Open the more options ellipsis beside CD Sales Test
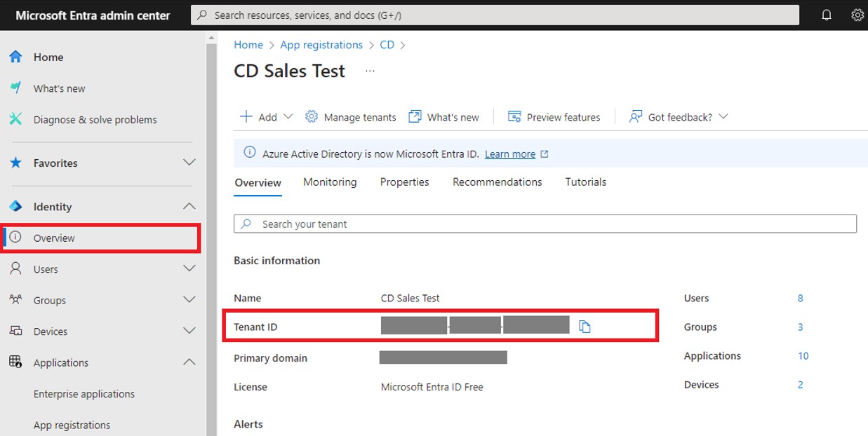 coord(370,71)
